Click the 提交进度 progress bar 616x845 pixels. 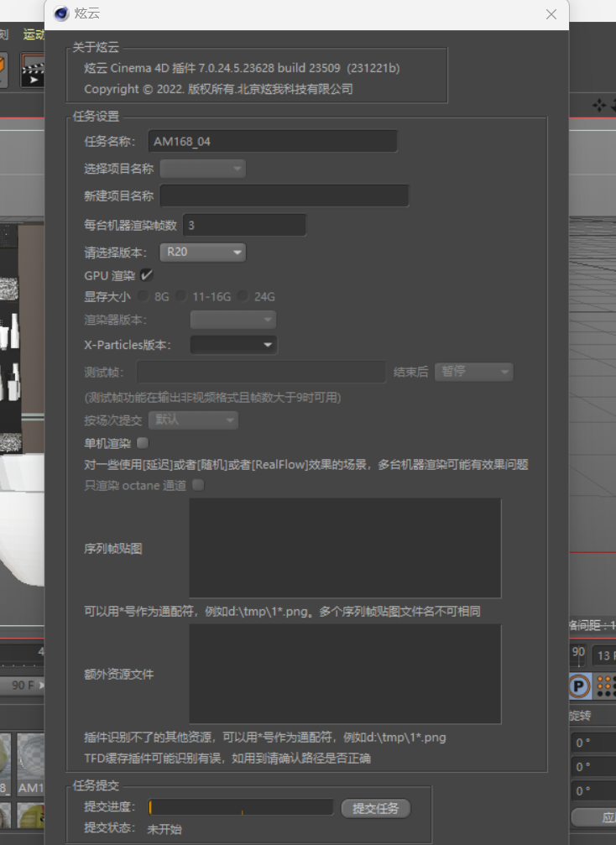coord(241,806)
